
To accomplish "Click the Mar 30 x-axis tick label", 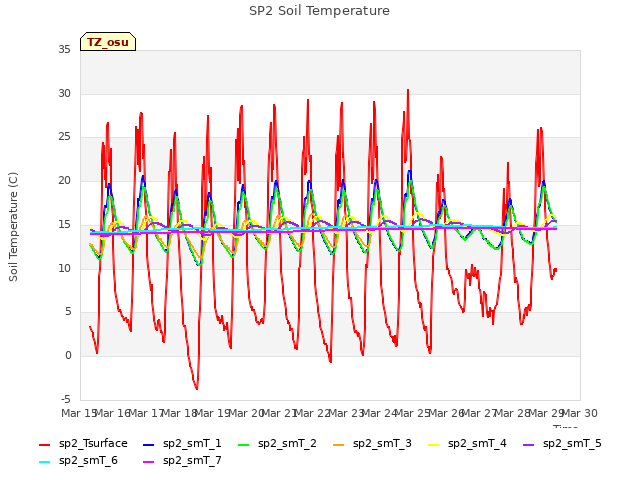I will pos(580,413).
